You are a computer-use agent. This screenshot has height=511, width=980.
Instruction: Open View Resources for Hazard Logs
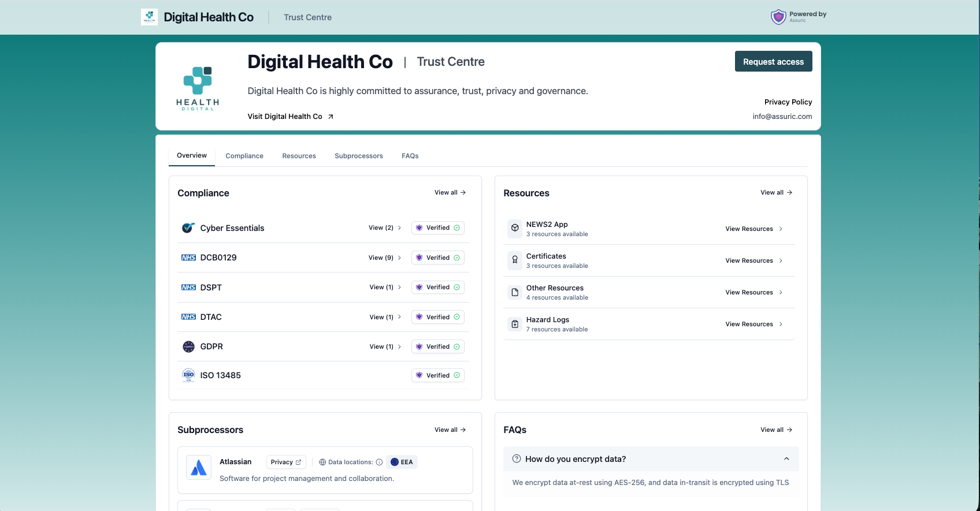(x=754, y=324)
